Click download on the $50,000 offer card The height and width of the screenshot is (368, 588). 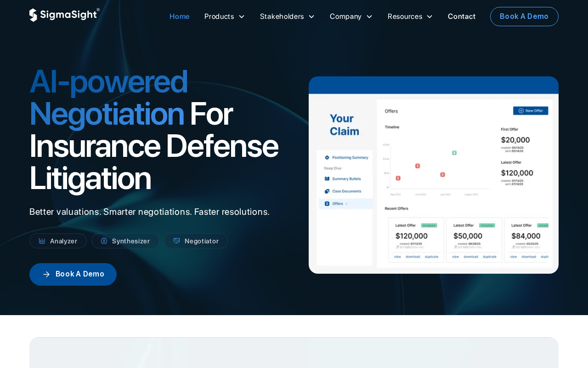[471, 257]
